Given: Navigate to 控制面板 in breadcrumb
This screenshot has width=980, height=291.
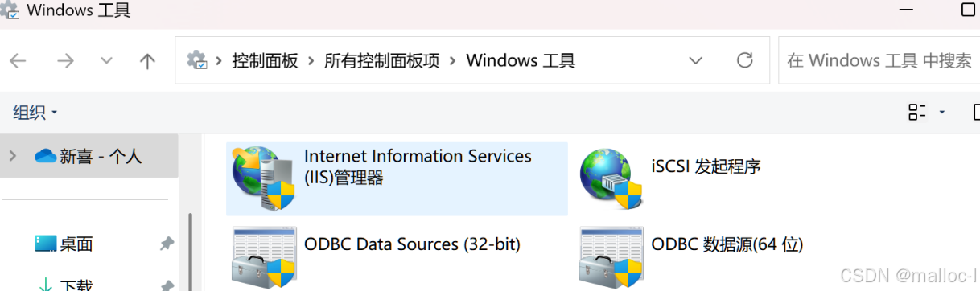Looking at the screenshot, I should tap(266, 60).
